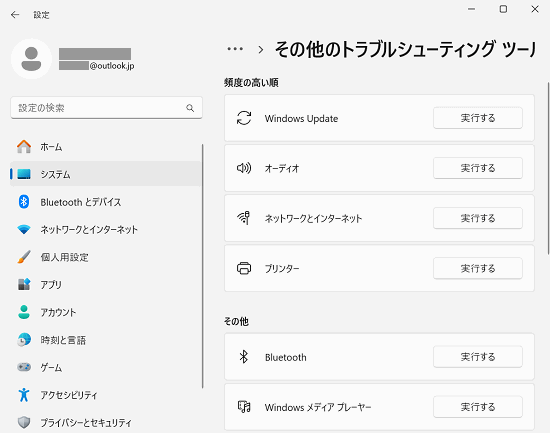Click the アクセシビリティ figure icon
The width and height of the screenshot is (550, 433).
point(24,395)
